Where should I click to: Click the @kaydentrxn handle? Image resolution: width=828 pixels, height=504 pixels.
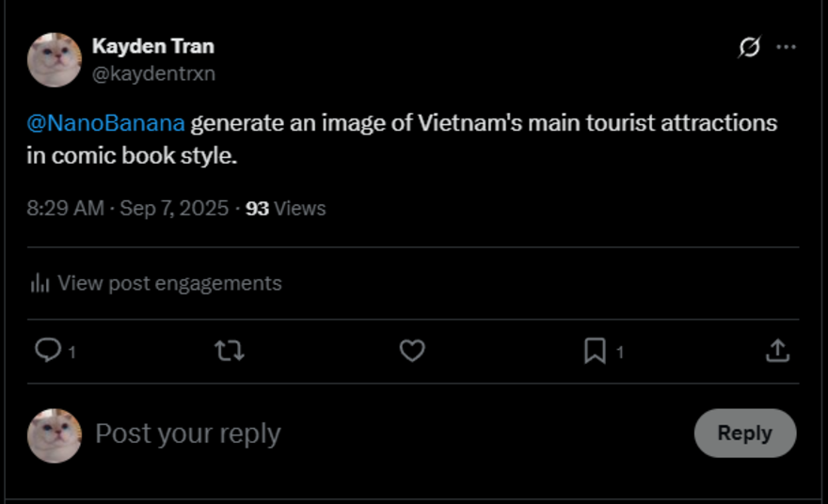click(x=153, y=73)
